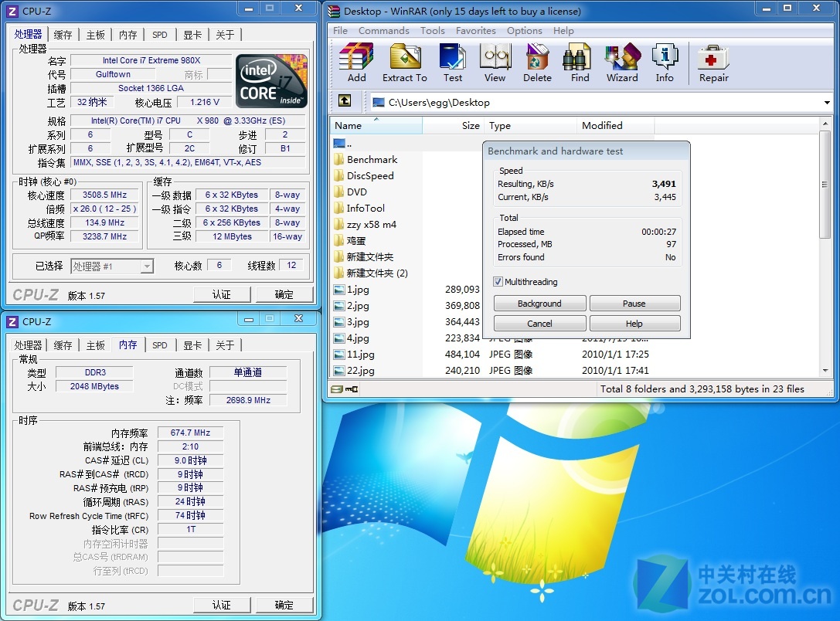This screenshot has height=621, width=840.
Task: Click the Repair toolbar icon
Action: tap(713, 62)
